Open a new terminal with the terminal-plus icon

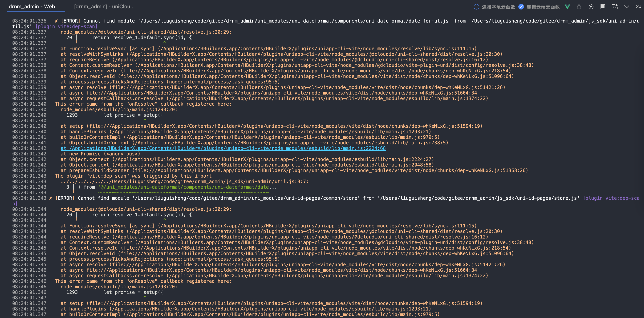click(x=615, y=7)
